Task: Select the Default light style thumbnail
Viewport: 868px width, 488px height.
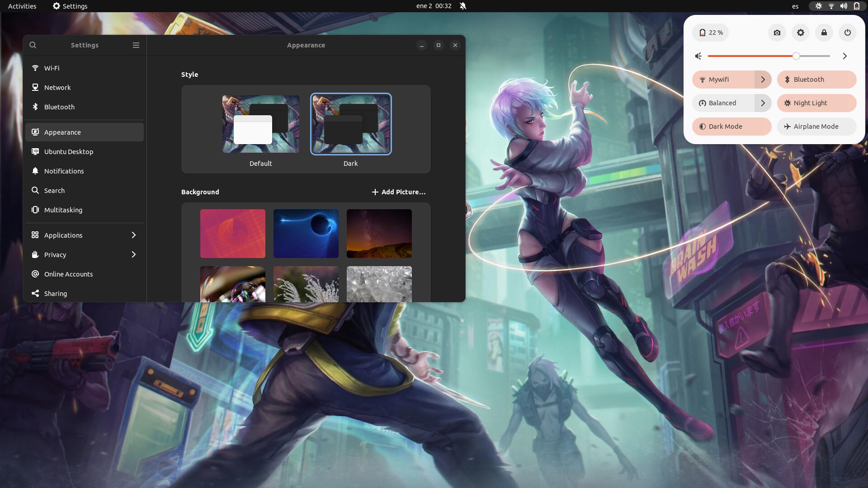Action: coord(260,124)
